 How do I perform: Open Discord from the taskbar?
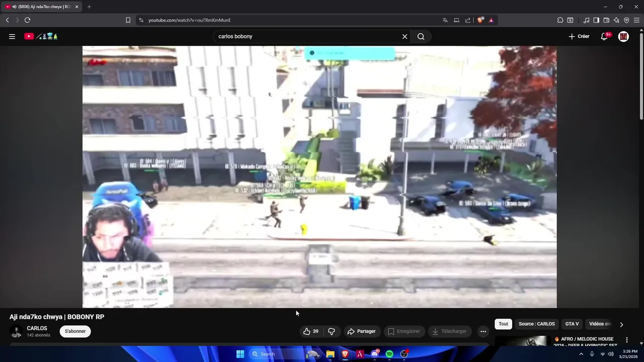(x=374, y=354)
